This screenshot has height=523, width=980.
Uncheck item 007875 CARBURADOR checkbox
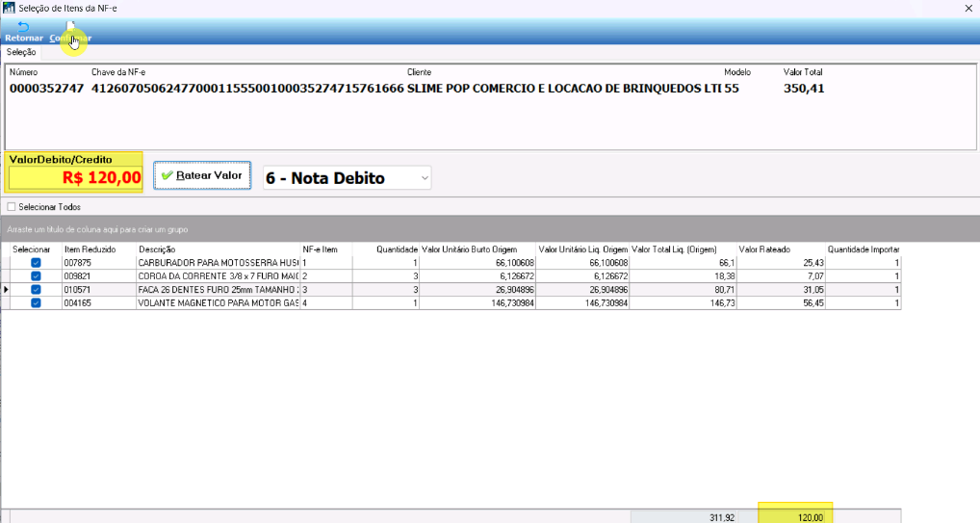(36, 263)
